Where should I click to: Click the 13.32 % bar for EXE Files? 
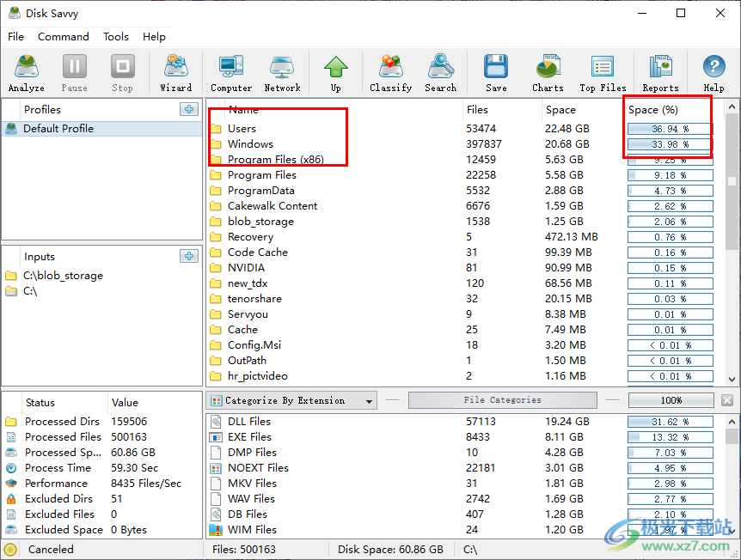pyautogui.click(x=671, y=437)
